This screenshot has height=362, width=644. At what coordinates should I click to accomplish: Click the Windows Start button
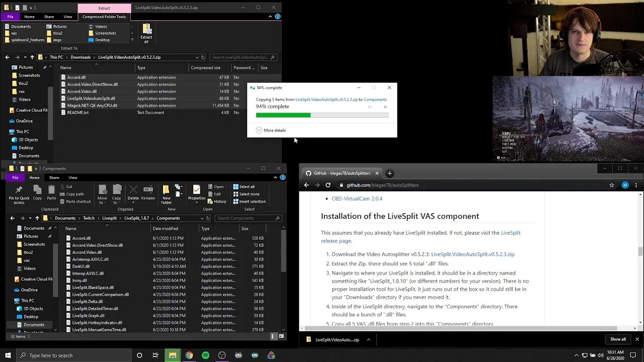[x=8, y=355]
